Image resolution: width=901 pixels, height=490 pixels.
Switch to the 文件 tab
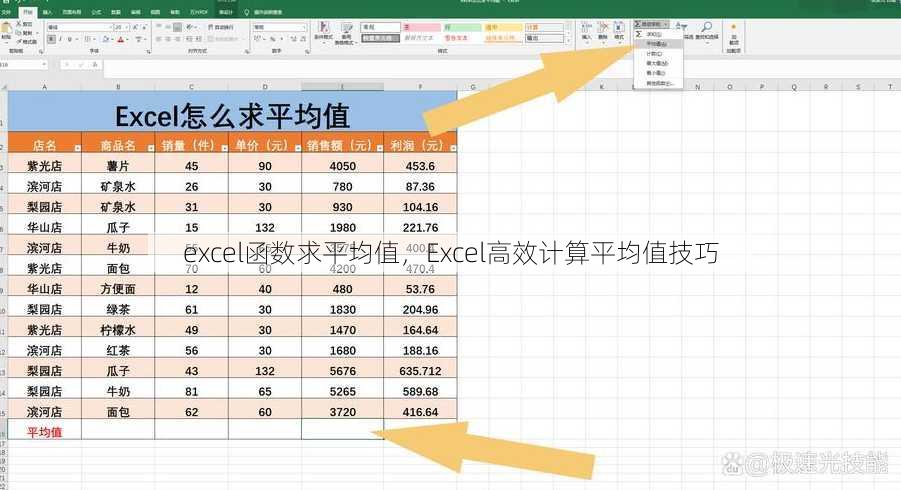(x=6, y=12)
